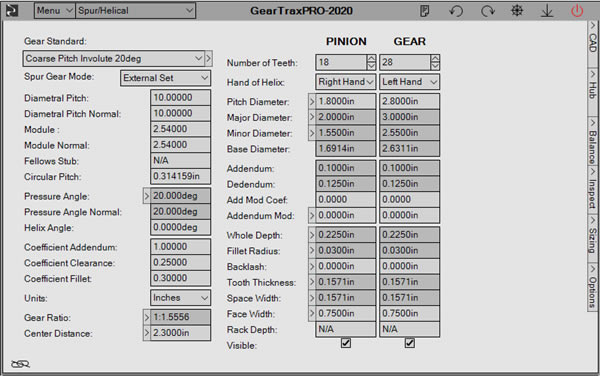
Task: Open the Inspect side tab
Action: click(x=592, y=189)
